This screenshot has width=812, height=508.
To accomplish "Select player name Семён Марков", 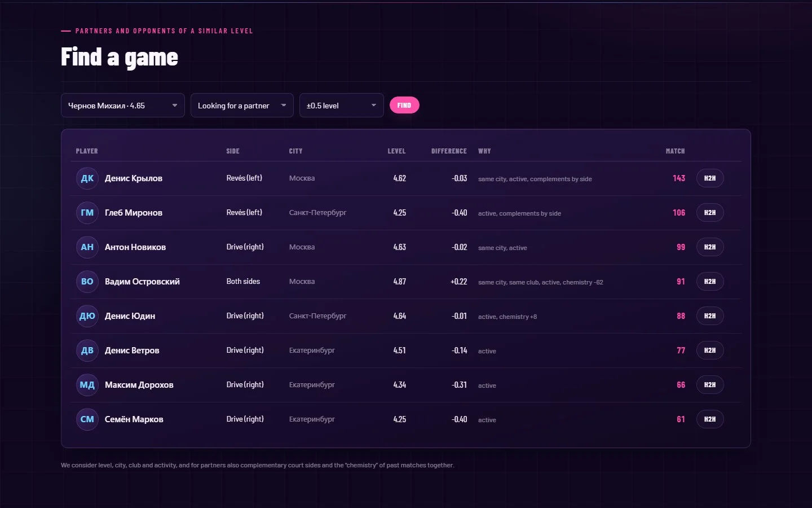I will pos(134,419).
